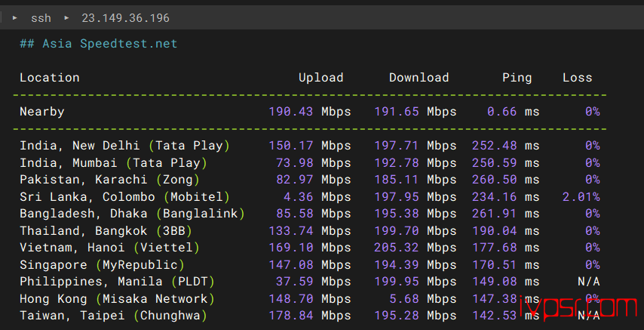644x330 pixels.
Task: Click Mumbai ping value 250.59
Action: click(494, 163)
